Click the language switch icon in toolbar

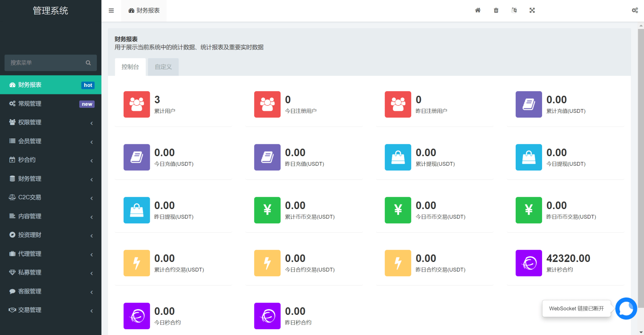click(514, 10)
